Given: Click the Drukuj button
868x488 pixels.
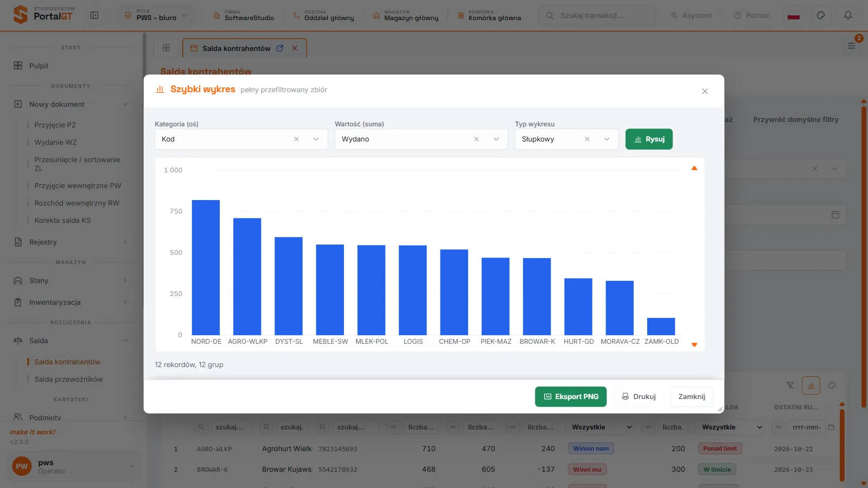Looking at the screenshot, I should 639,396.
